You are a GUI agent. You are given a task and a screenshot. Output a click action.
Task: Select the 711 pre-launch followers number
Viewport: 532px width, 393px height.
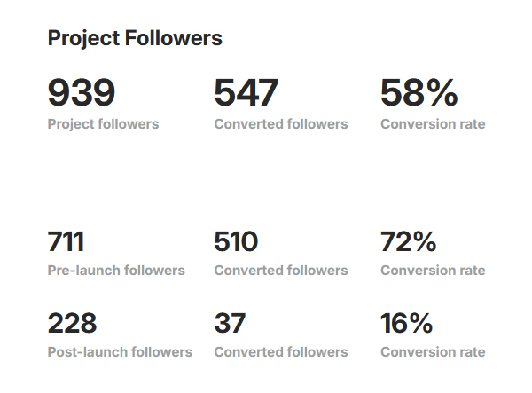click(66, 241)
